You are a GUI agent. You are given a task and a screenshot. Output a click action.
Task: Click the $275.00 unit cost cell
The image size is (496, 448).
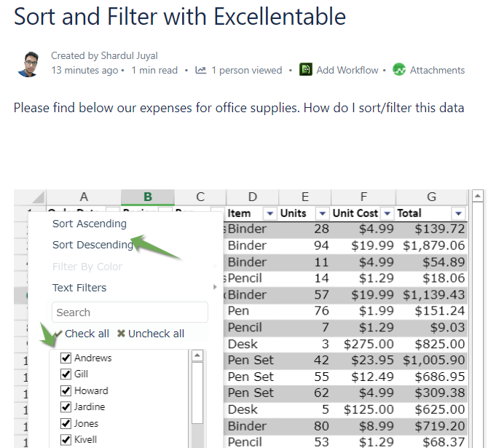363,344
